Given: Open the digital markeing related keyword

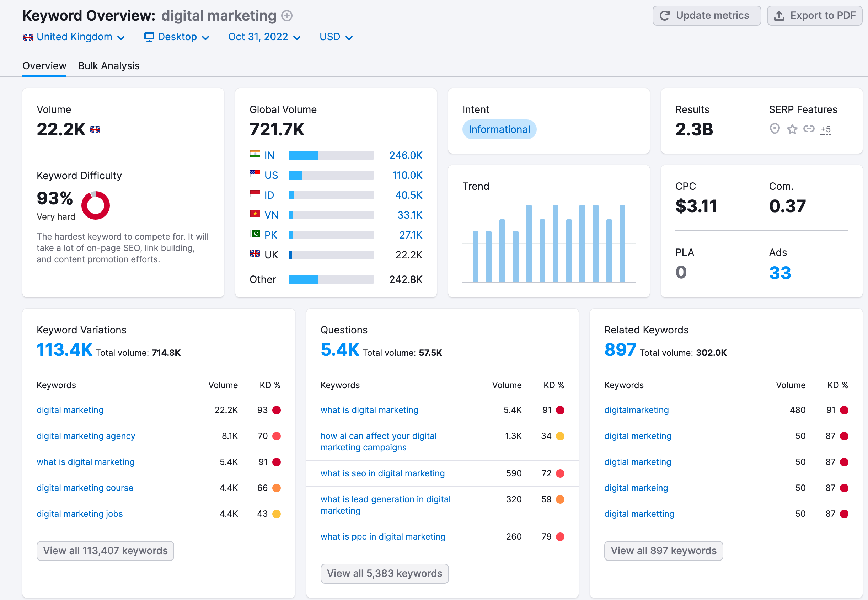Looking at the screenshot, I should (637, 488).
